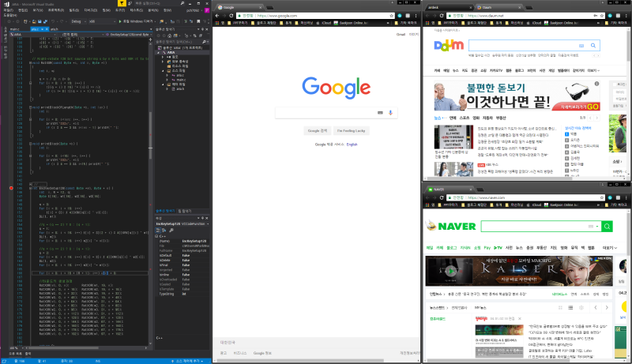Select the NAVER browser tab
This screenshot has width=632, height=364.
[448, 190]
